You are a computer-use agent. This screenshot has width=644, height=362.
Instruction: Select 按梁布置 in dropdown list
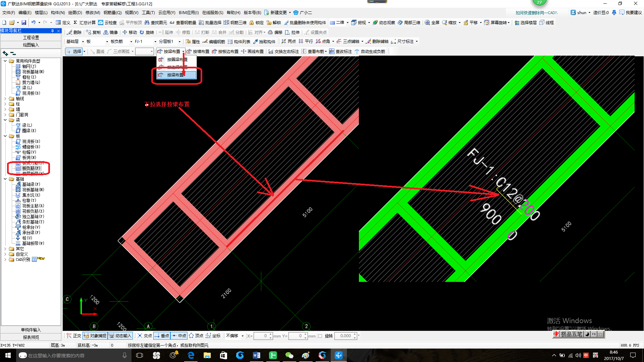click(177, 75)
